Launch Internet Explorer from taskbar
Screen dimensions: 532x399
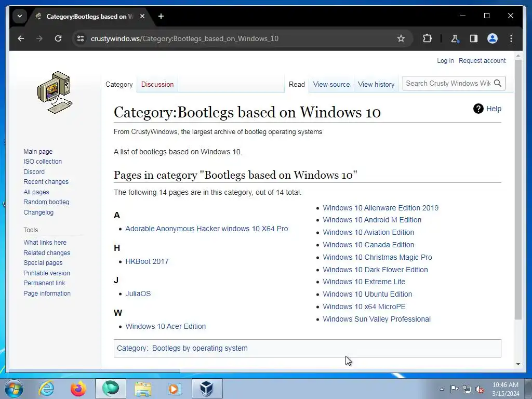tap(46, 389)
